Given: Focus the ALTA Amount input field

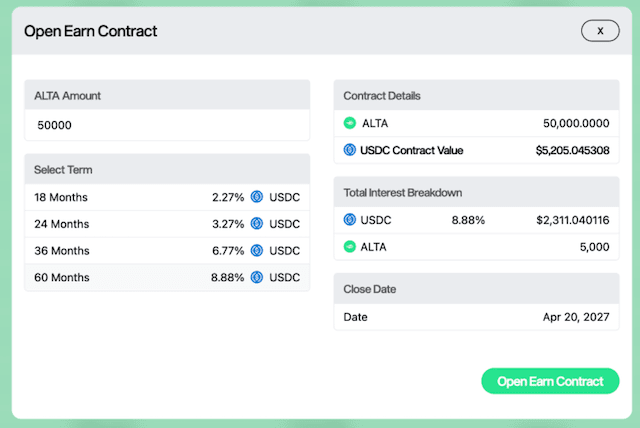Looking at the screenshot, I should click(x=167, y=125).
